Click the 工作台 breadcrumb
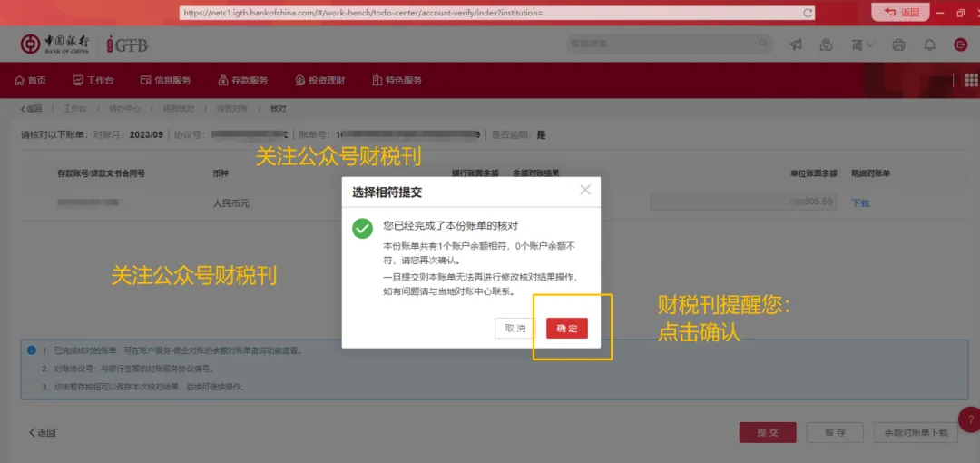Viewport: 980px width, 463px height. (75, 109)
